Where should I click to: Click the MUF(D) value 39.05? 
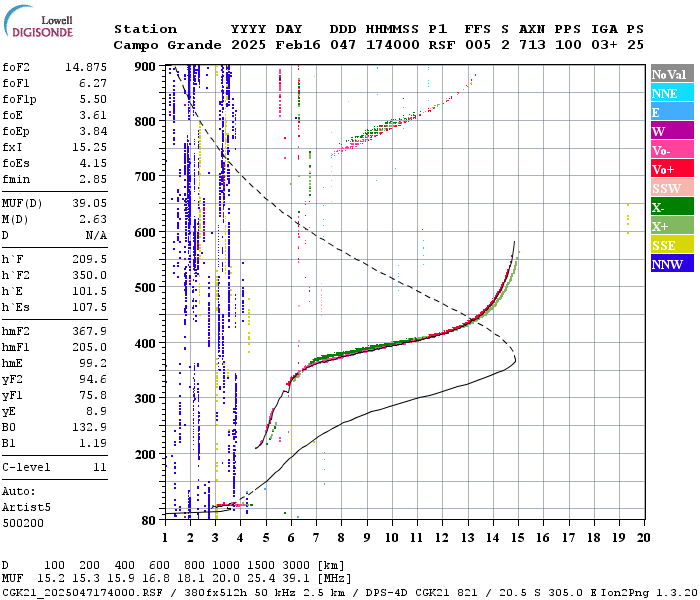pyautogui.click(x=89, y=204)
